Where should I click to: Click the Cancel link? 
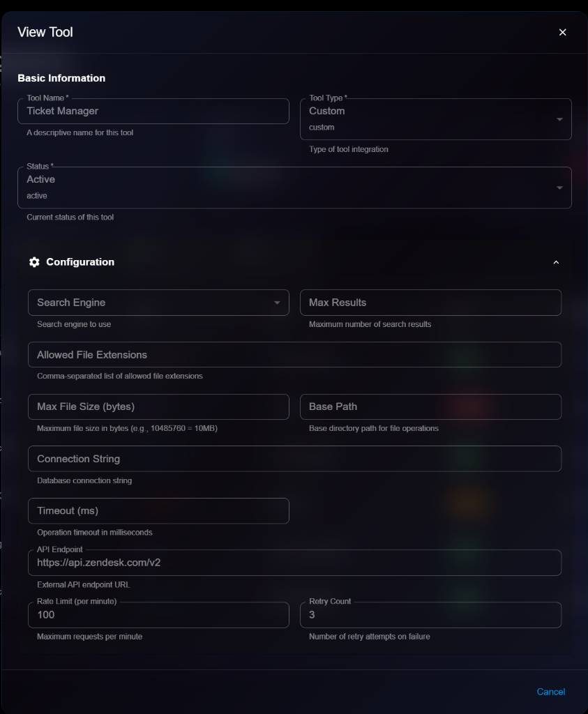550,692
